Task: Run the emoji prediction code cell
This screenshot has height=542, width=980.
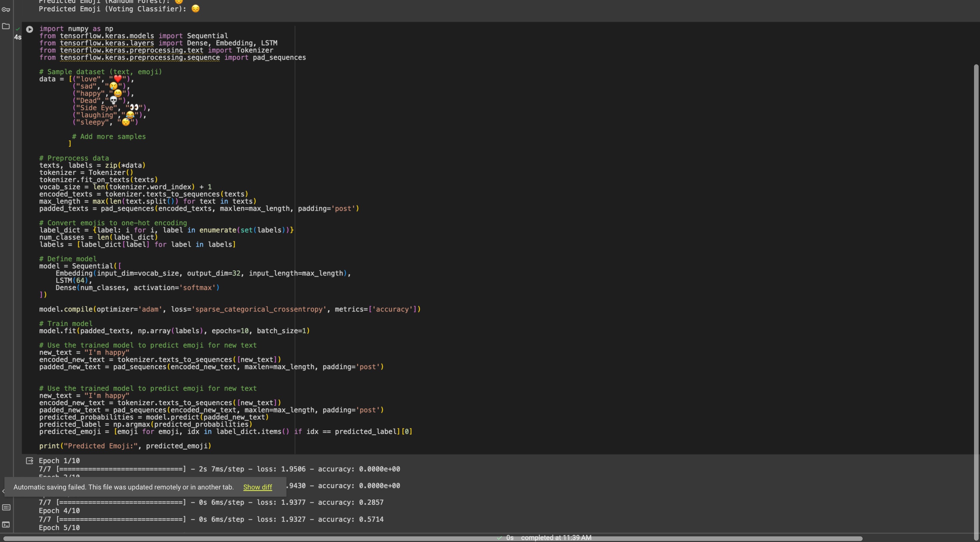Action: point(30,29)
